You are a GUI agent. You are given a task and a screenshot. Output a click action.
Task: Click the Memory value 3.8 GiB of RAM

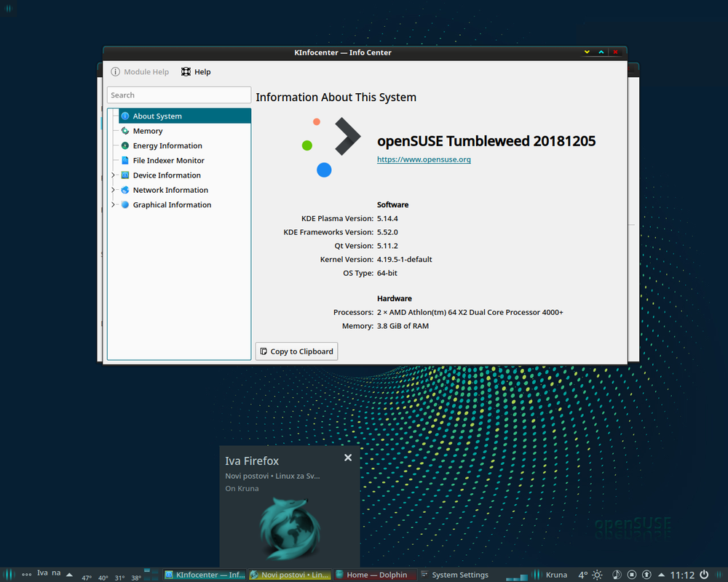pos(403,326)
